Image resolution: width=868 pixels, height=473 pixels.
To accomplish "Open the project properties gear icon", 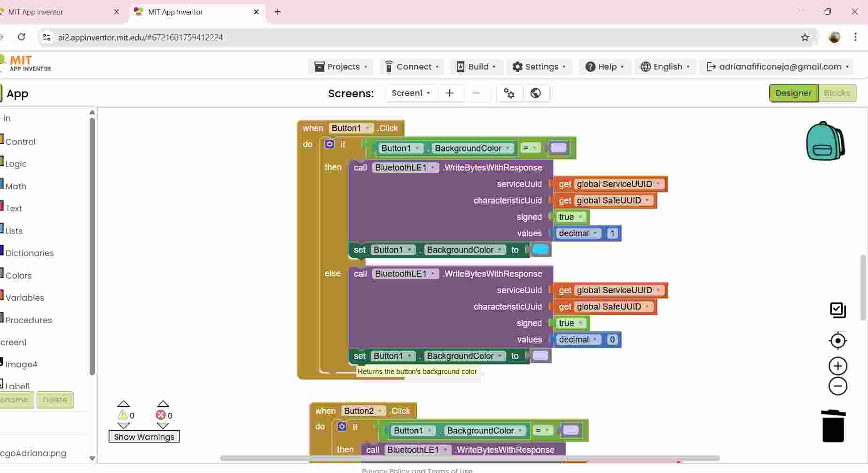I will pyautogui.click(x=509, y=93).
